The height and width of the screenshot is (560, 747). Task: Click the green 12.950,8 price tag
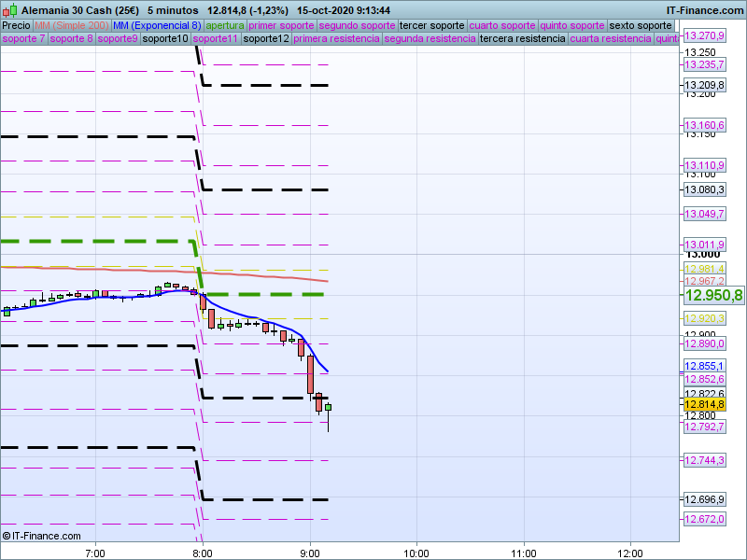pyautogui.click(x=714, y=295)
